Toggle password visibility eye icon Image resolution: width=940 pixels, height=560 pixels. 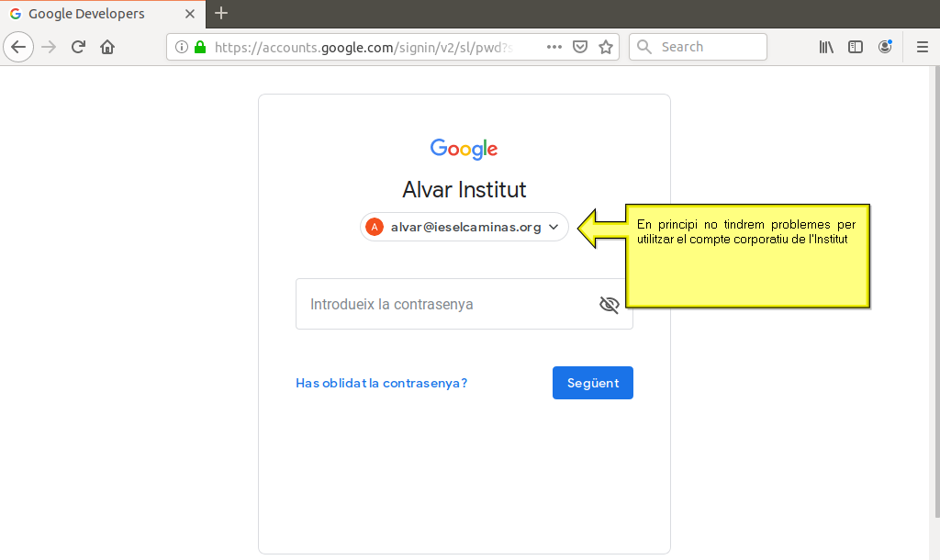(610, 305)
